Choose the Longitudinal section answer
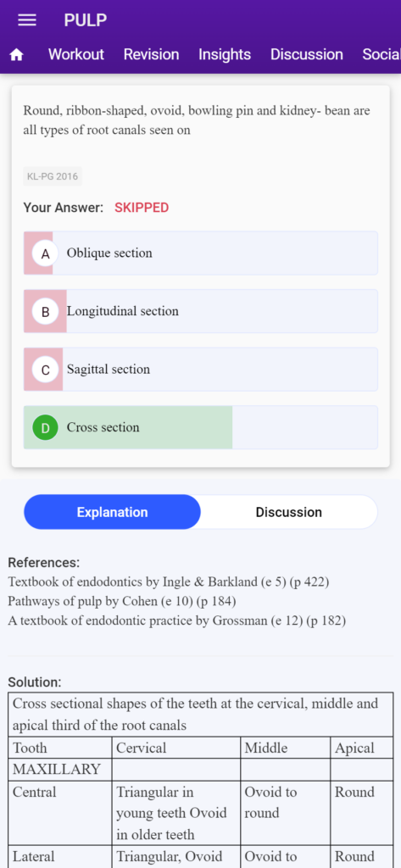The image size is (401, 868). pos(200,311)
